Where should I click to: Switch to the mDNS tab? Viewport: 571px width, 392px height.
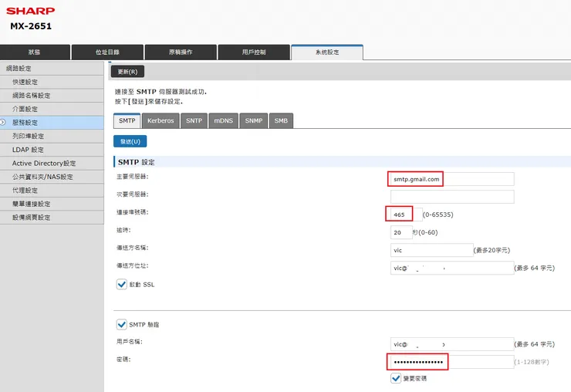223,120
